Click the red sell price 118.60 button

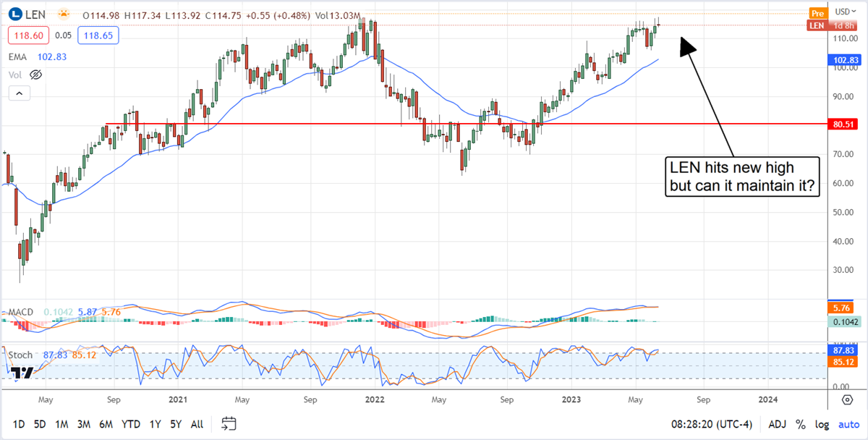pyautogui.click(x=28, y=35)
